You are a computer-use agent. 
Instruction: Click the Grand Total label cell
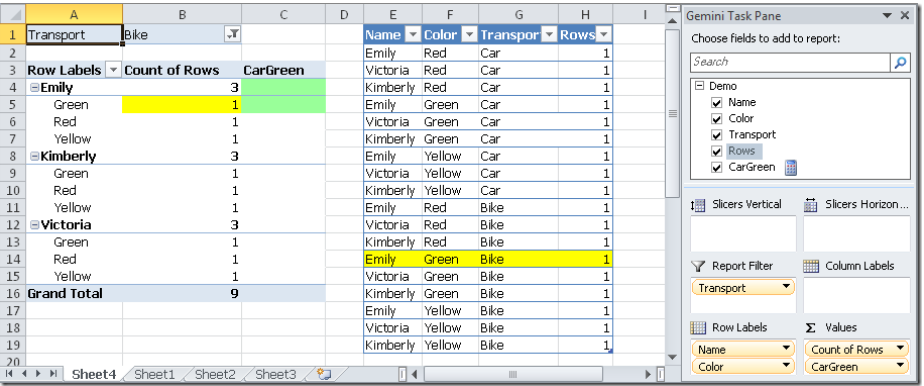coord(74,293)
